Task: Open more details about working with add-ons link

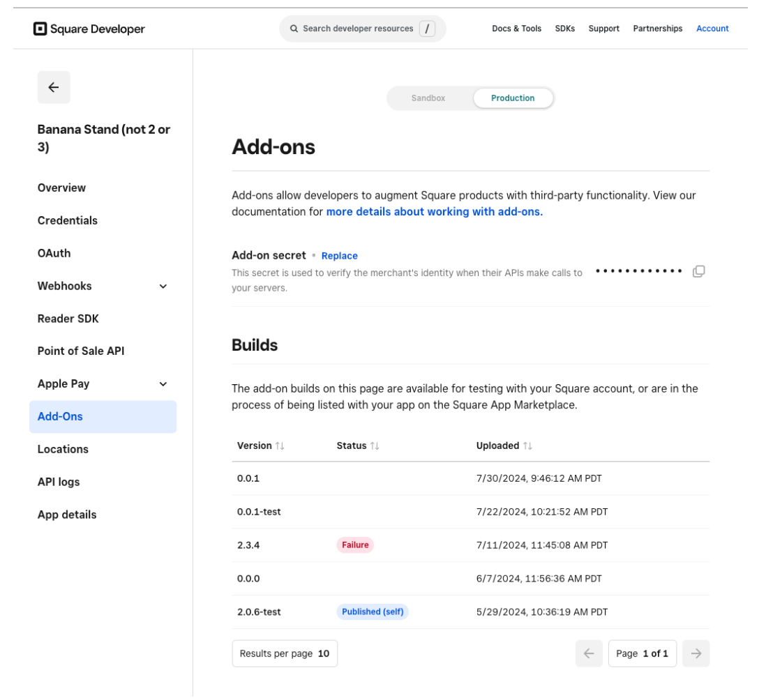Action: click(x=435, y=212)
